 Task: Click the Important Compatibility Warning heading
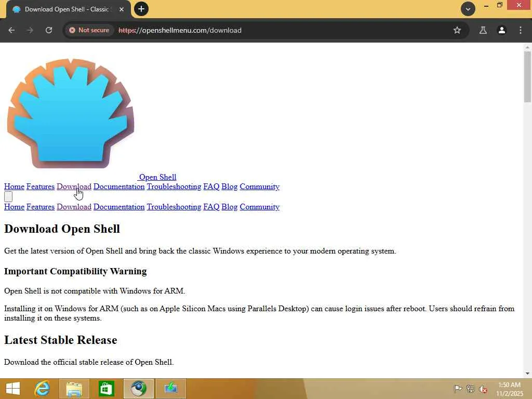[75, 271]
